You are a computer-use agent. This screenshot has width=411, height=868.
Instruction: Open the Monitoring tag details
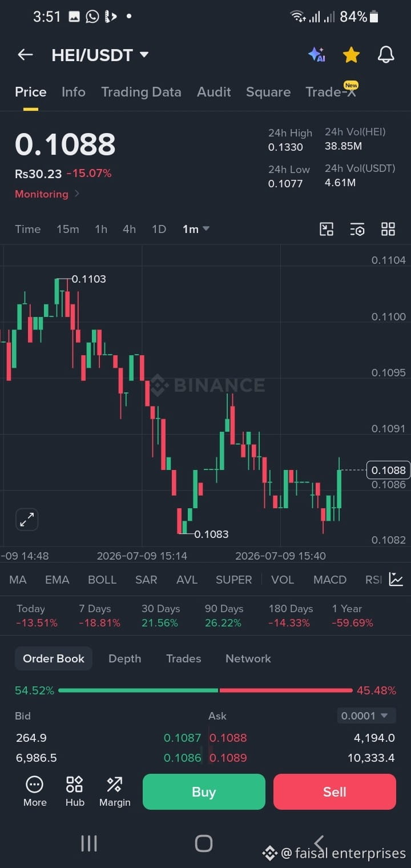click(x=47, y=194)
